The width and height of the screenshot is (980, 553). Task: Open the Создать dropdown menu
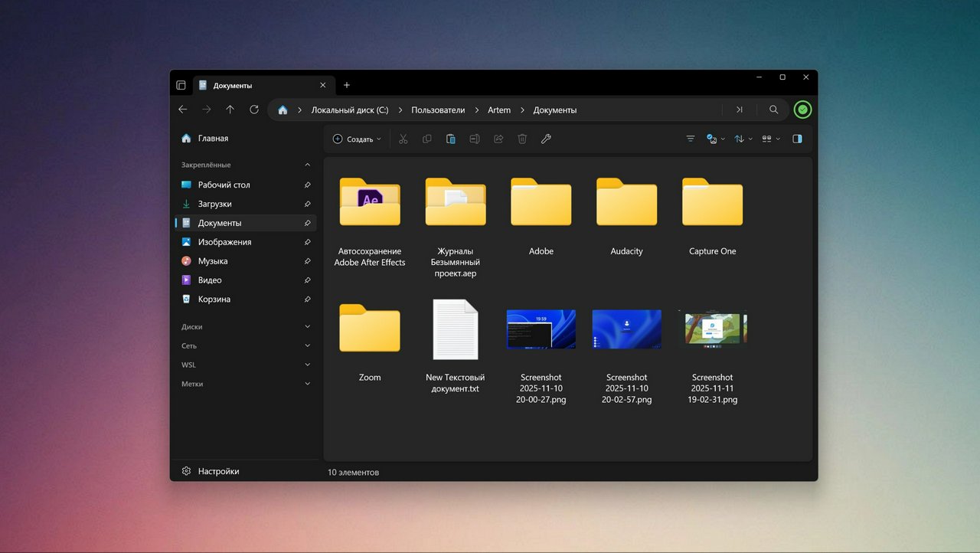coord(357,139)
